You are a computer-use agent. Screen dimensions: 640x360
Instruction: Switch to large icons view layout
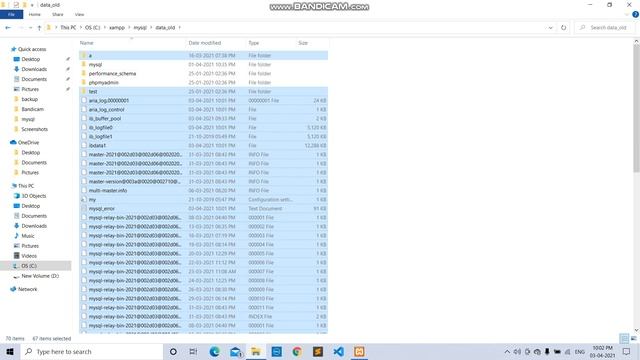633,338
